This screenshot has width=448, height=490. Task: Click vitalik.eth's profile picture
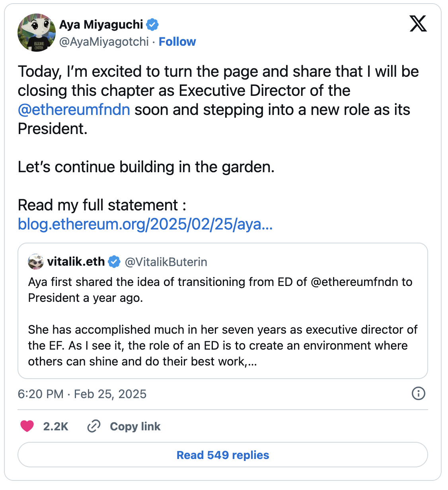pos(35,262)
